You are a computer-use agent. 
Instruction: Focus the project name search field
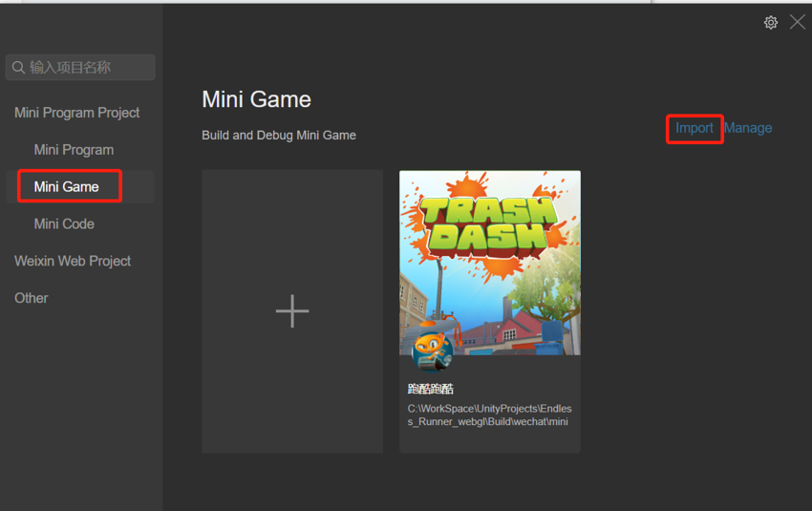pos(88,68)
